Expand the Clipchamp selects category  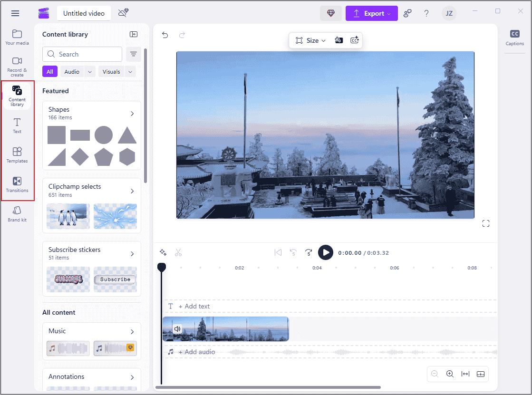click(132, 191)
